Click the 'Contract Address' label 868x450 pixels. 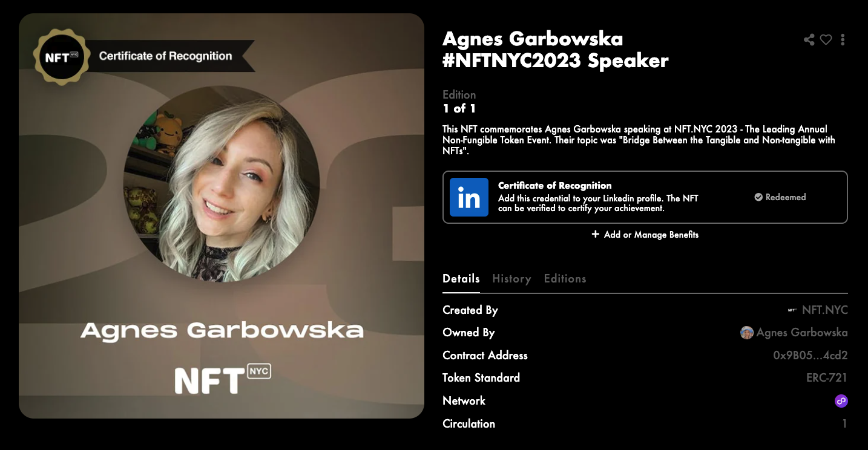(x=485, y=356)
